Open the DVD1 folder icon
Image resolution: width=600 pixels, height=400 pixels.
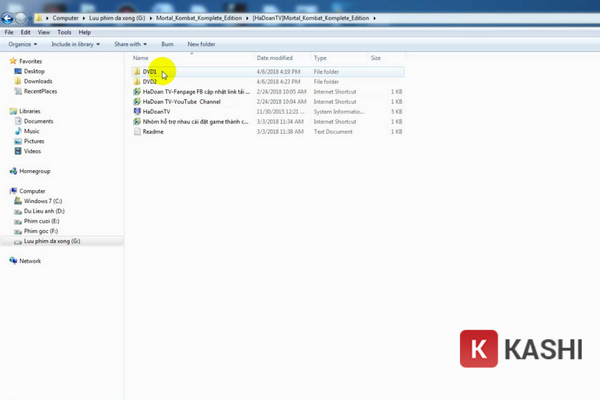(x=137, y=72)
